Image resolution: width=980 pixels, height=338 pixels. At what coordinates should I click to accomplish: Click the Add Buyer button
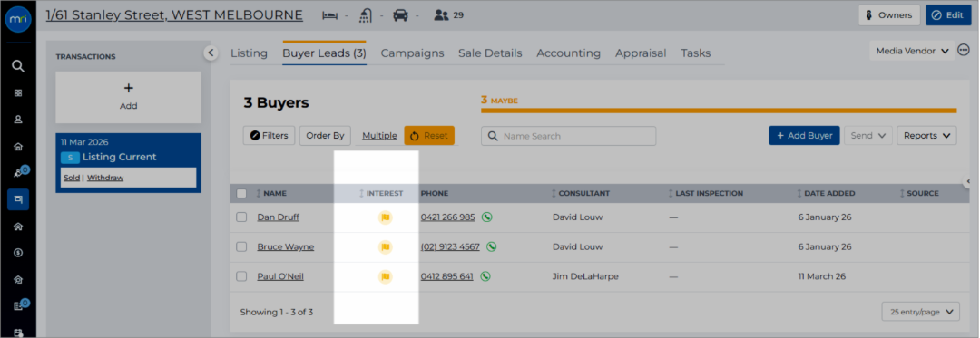tap(804, 135)
